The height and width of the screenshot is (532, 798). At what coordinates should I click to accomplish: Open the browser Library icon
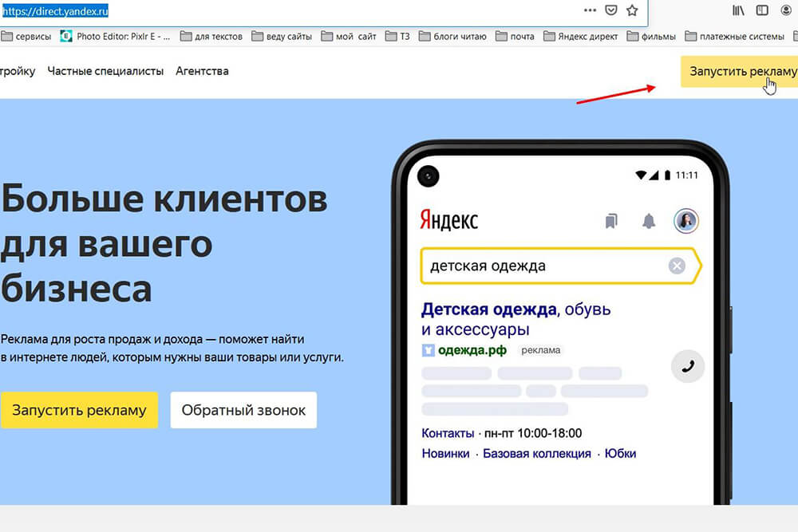click(738, 10)
